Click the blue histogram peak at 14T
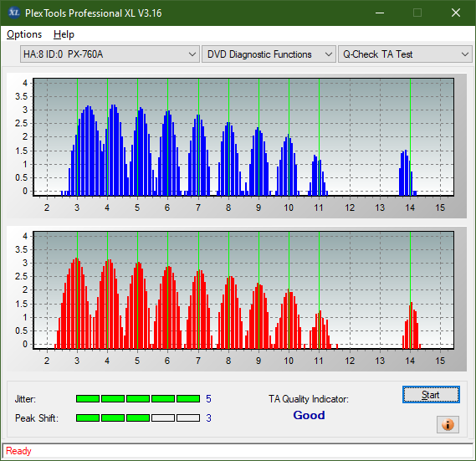This screenshot has width=476, height=461. pyautogui.click(x=406, y=172)
